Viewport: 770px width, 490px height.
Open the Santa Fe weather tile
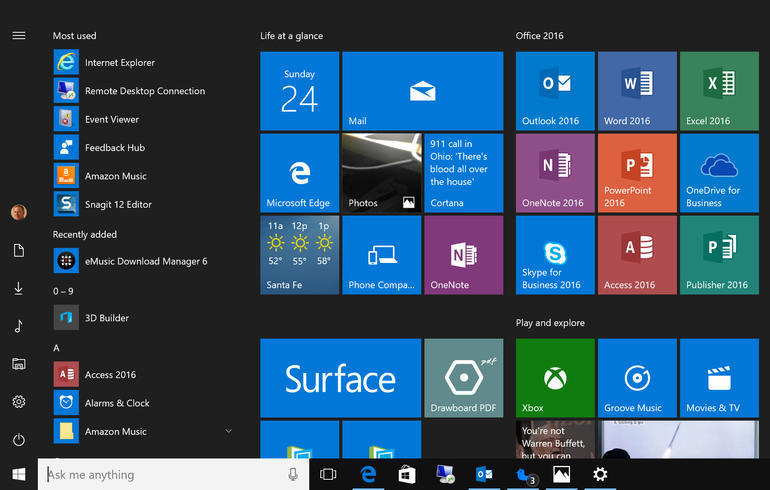coord(299,255)
